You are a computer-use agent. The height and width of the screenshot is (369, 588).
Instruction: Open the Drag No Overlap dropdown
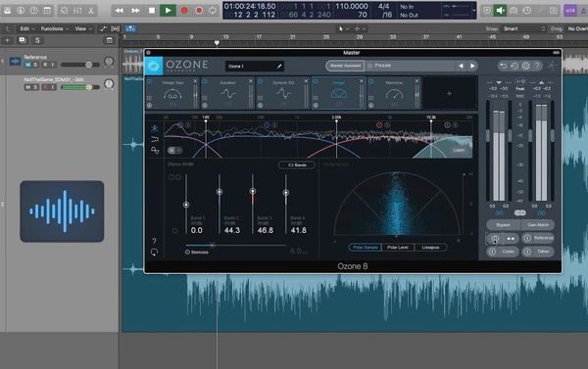(x=577, y=28)
